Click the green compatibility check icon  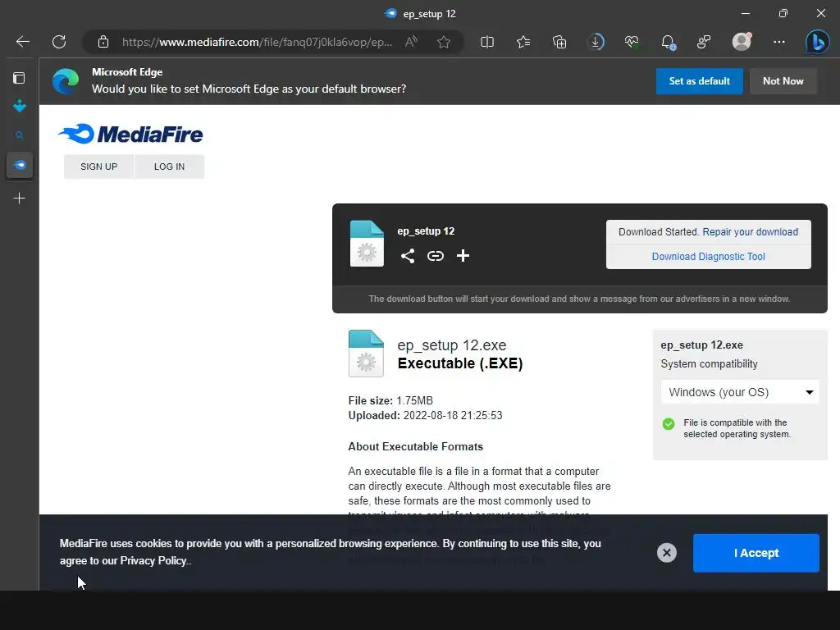coord(668,424)
